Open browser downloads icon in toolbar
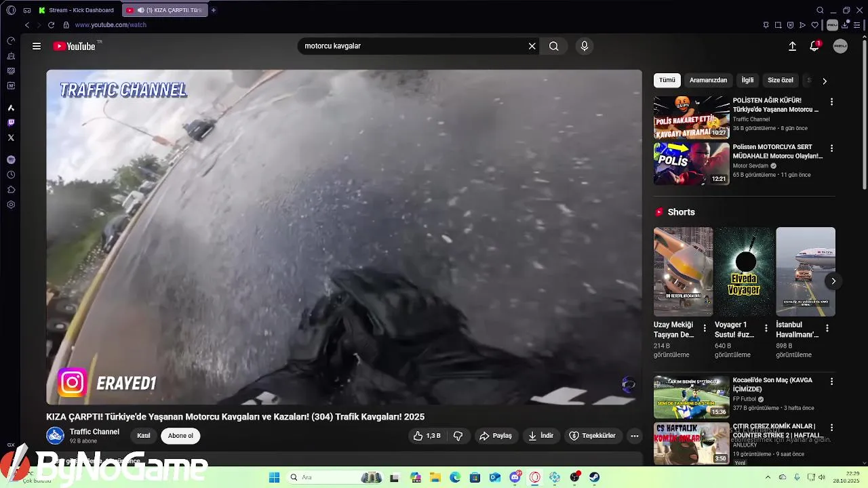 [x=846, y=25]
